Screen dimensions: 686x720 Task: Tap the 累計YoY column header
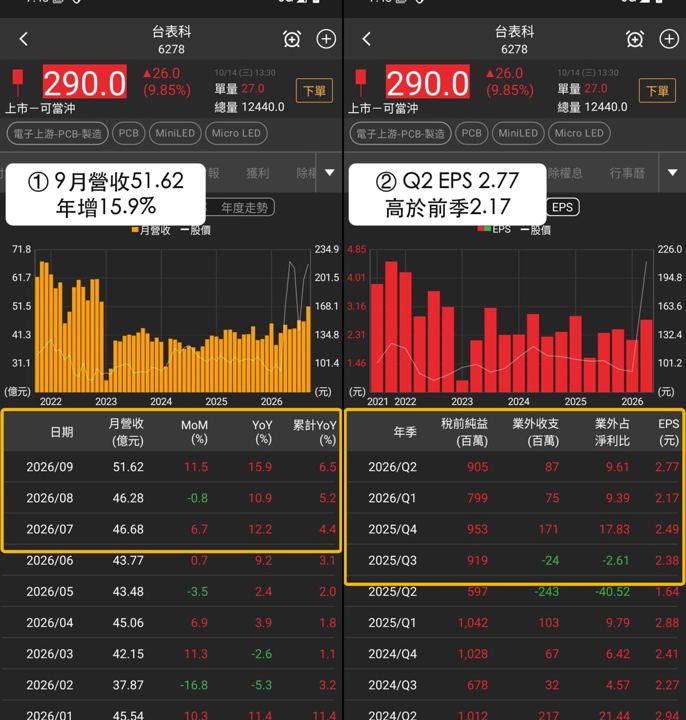click(x=315, y=432)
